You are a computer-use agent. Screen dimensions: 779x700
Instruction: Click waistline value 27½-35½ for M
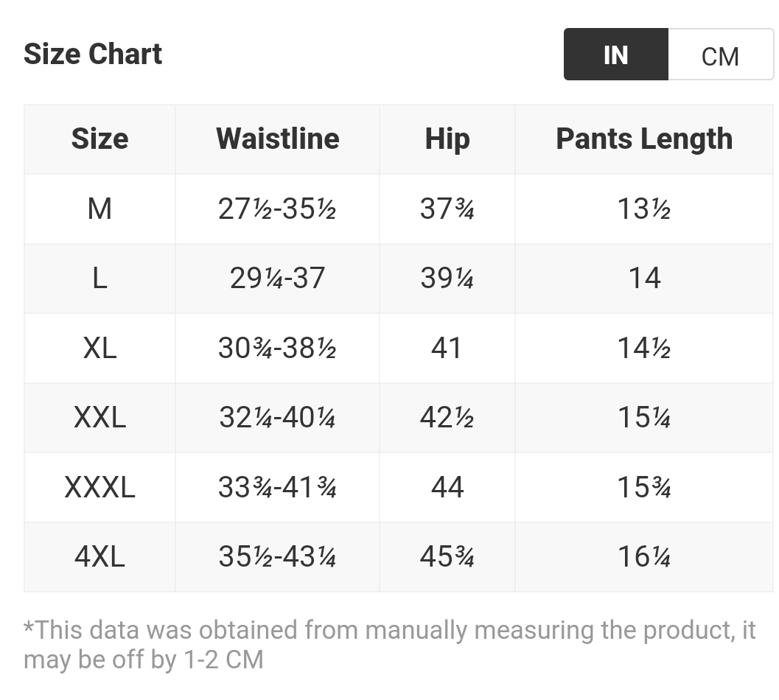pos(277,209)
